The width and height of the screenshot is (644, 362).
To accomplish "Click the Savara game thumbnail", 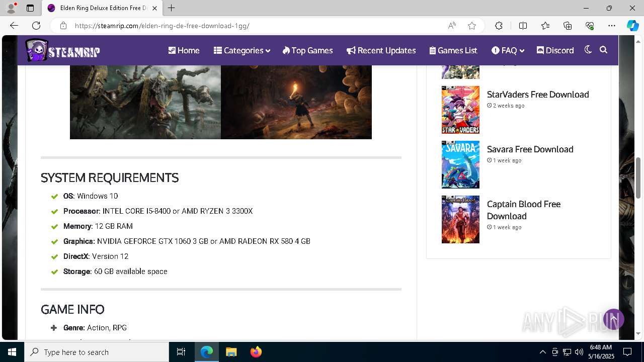I will click(460, 164).
